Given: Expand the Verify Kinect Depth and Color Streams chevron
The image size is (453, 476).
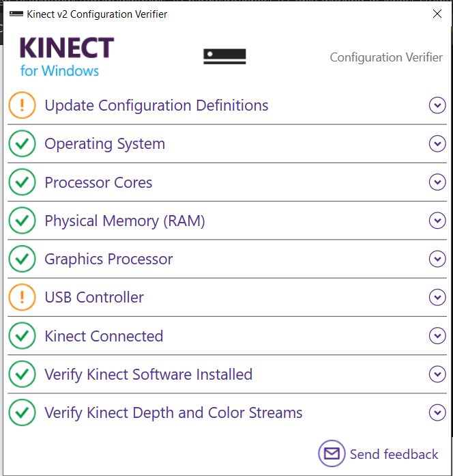Looking at the screenshot, I should 437,412.
